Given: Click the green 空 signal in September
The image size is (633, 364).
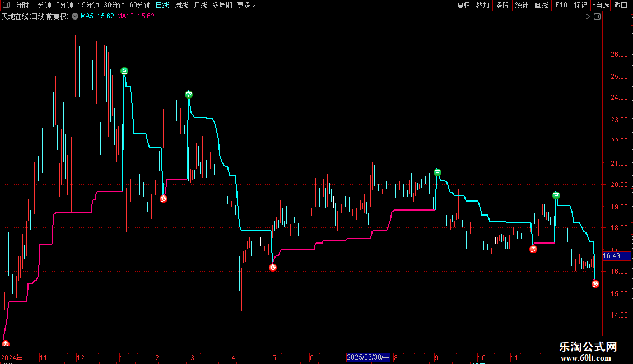Looking at the screenshot, I should click(437, 172).
